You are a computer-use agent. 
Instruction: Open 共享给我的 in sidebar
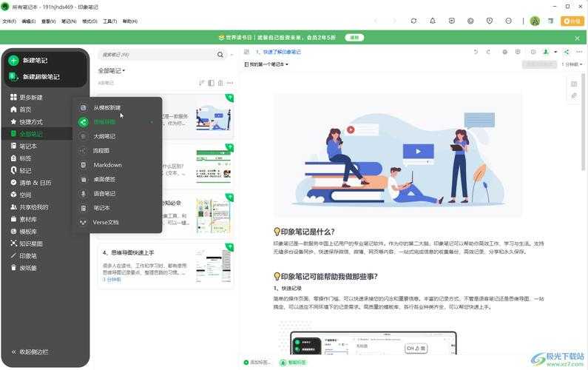[x=30, y=207]
